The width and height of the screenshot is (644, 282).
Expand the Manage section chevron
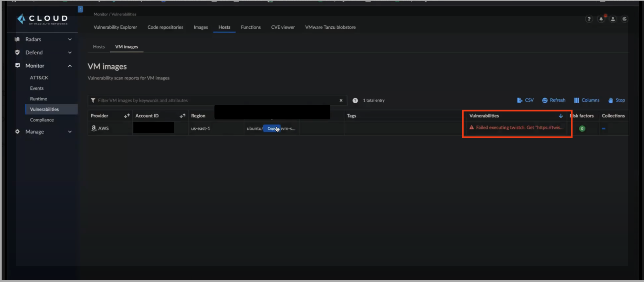click(x=70, y=132)
